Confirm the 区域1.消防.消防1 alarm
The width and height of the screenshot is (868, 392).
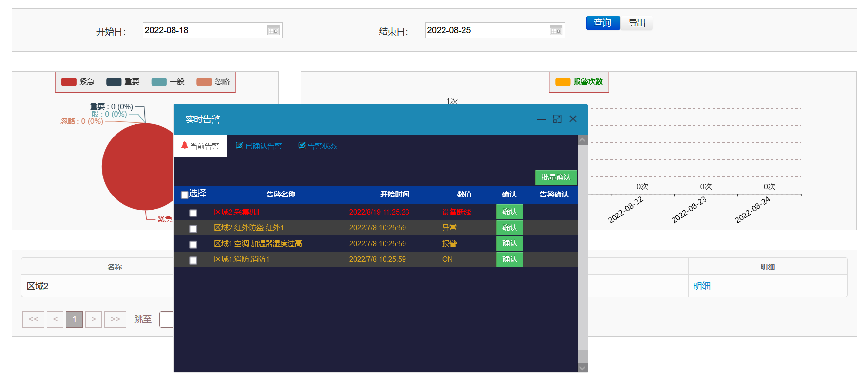coord(509,259)
